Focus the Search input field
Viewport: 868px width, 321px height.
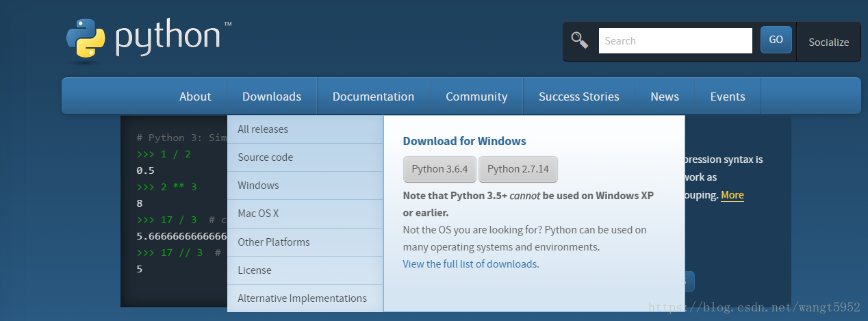[675, 40]
